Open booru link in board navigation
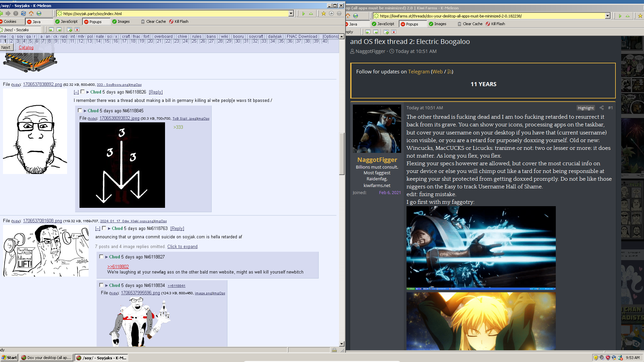The height and width of the screenshot is (362, 644). (238, 37)
